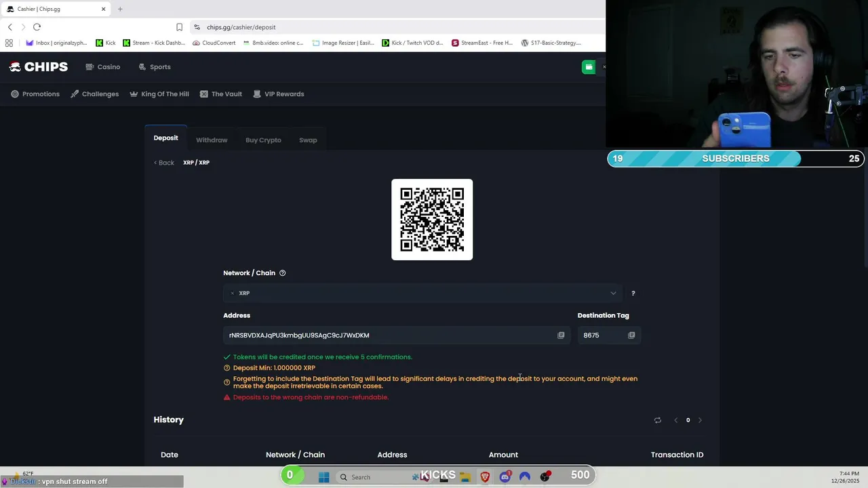The width and height of the screenshot is (868, 488).
Task: Select the Cashier | Chips.gg browser tab
Action: click(x=56, y=9)
